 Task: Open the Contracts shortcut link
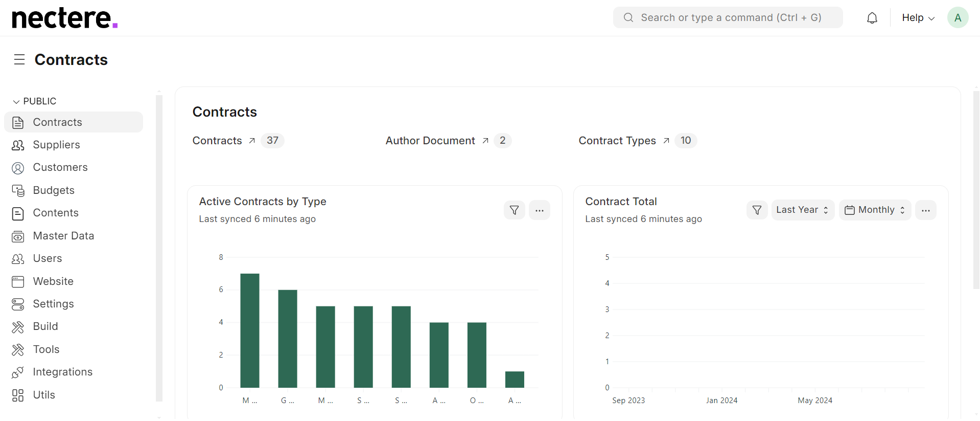tap(217, 141)
